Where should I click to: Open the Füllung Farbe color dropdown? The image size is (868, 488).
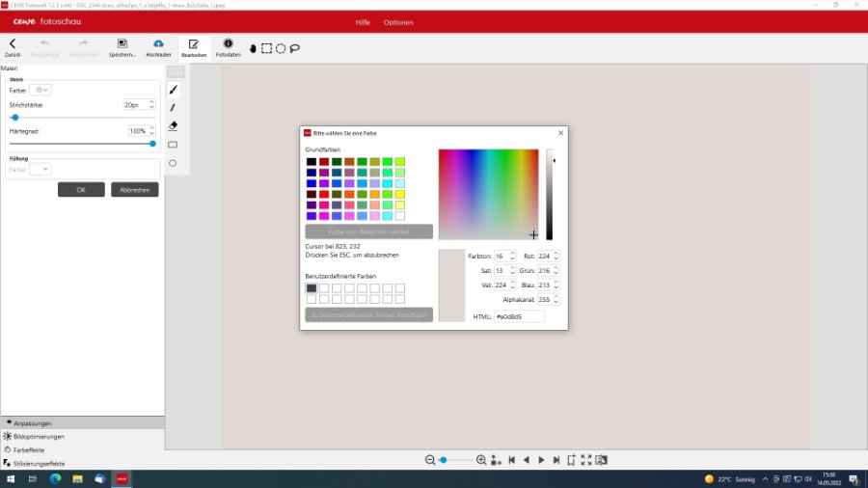click(41, 170)
